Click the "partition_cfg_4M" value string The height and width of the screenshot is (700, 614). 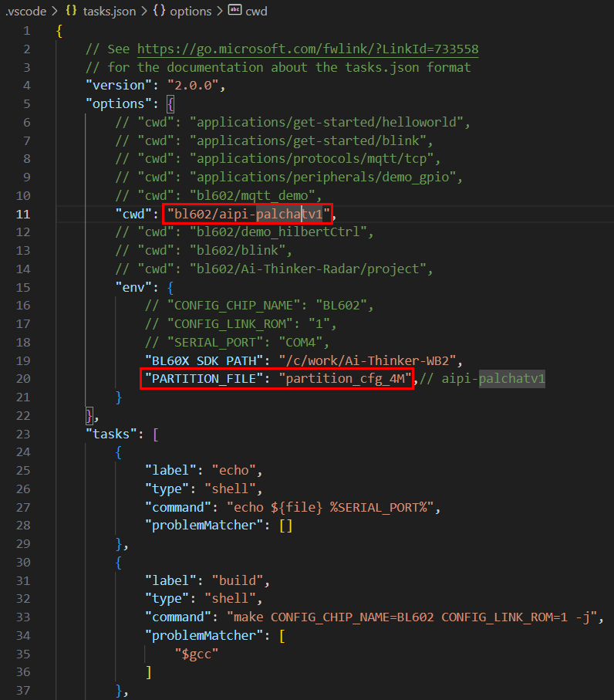click(346, 379)
